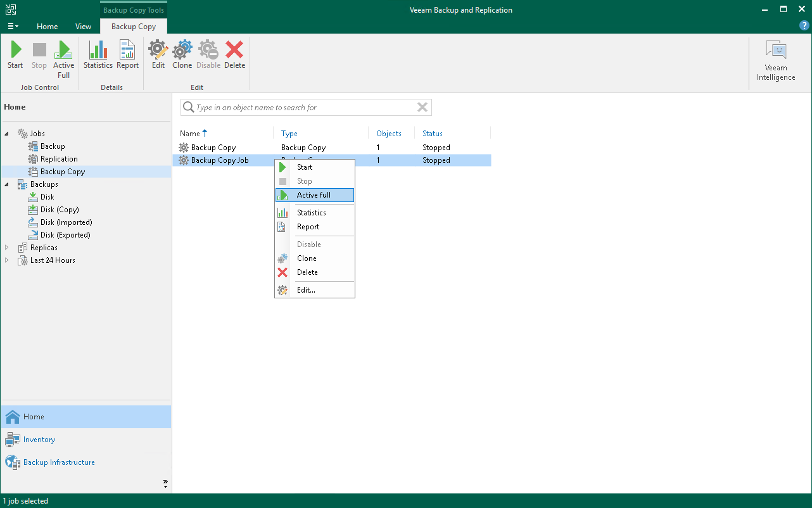This screenshot has height=508, width=812.
Task: Delete the job using ribbon icon
Action: tap(234, 55)
